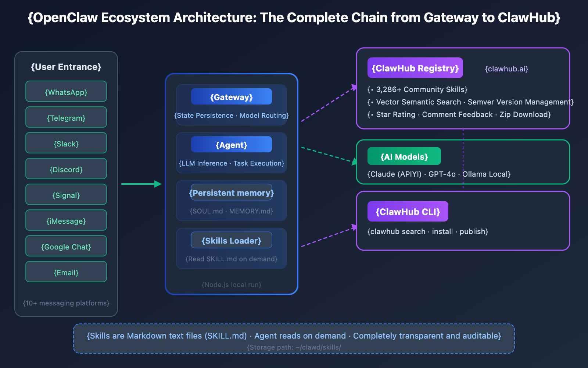Expand the Persistent memory section
588x368 pixels.
[x=231, y=193]
